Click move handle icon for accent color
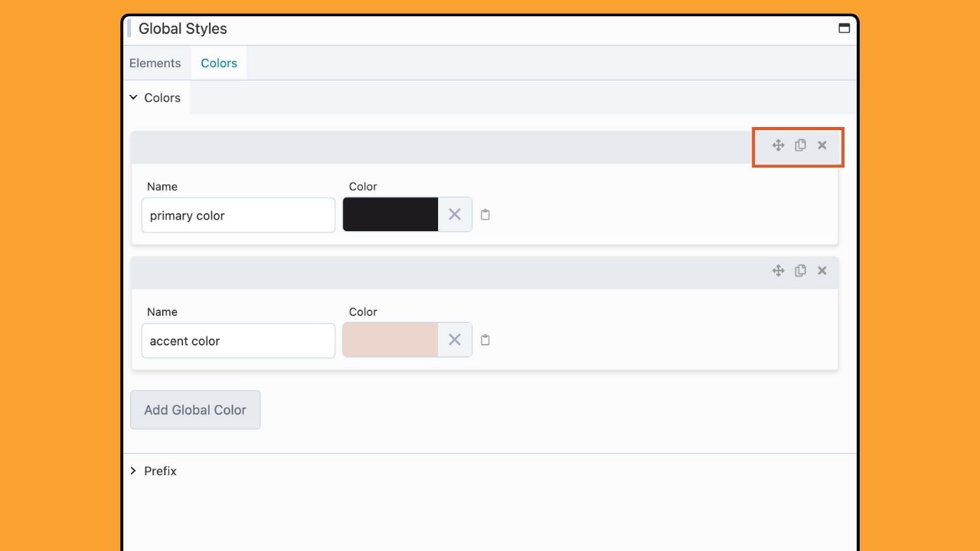The width and height of the screenshot is (980, 551). click(x=778, y=271)
